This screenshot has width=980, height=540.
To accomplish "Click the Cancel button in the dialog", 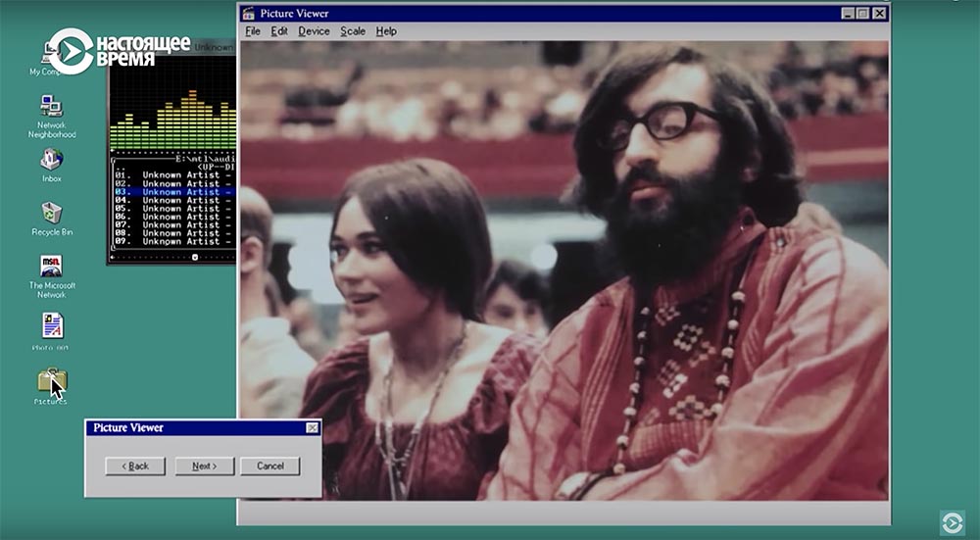I will (270, 466).
